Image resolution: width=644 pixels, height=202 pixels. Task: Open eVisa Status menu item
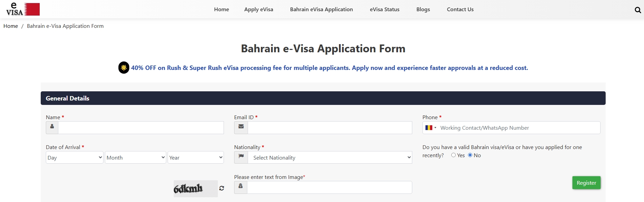[x=384, y=10]
